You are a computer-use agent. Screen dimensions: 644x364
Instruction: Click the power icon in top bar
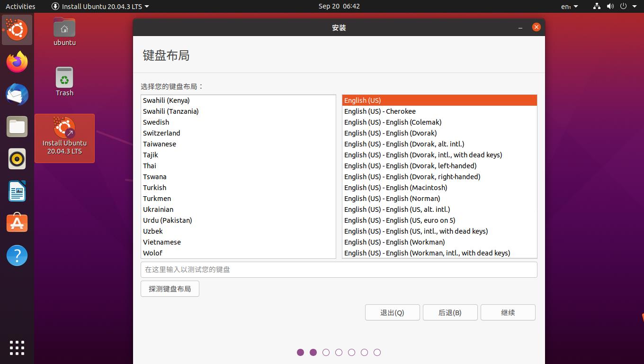623,6
